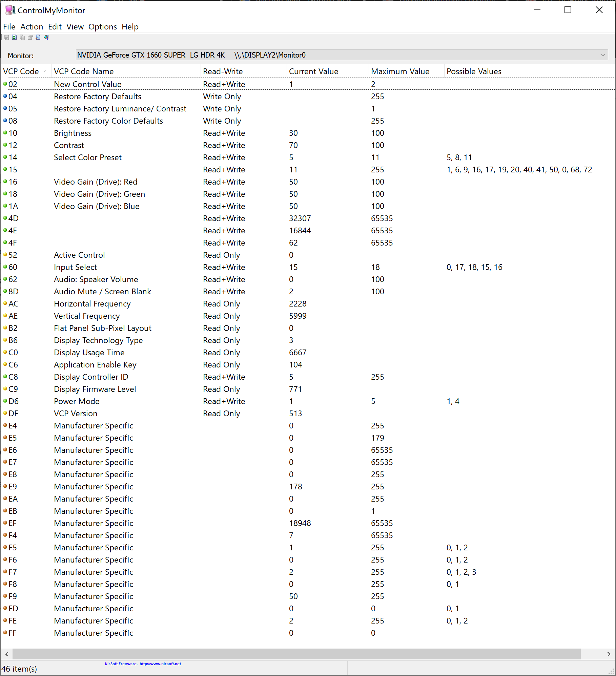This screenshot has height=676, width=616.
Task: Exit the app using the door toolbar icon
Action: [x=46, y=37]
